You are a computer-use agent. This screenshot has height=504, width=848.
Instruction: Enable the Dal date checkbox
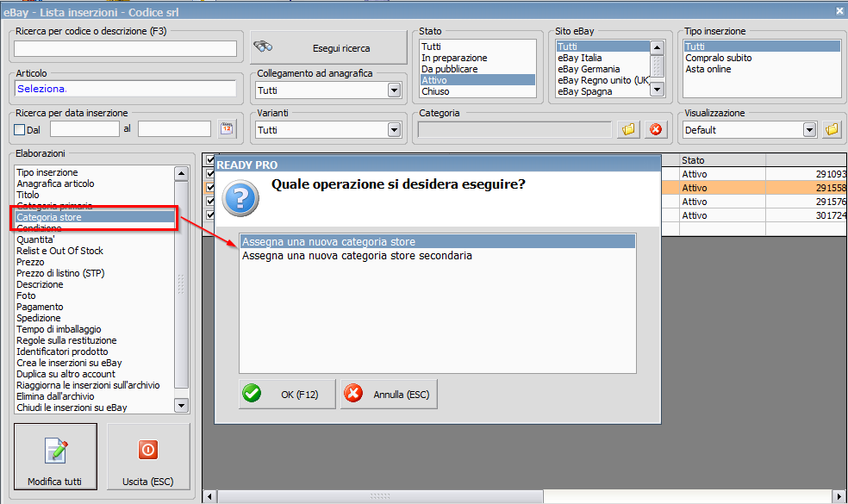click(x=20, y=130)
